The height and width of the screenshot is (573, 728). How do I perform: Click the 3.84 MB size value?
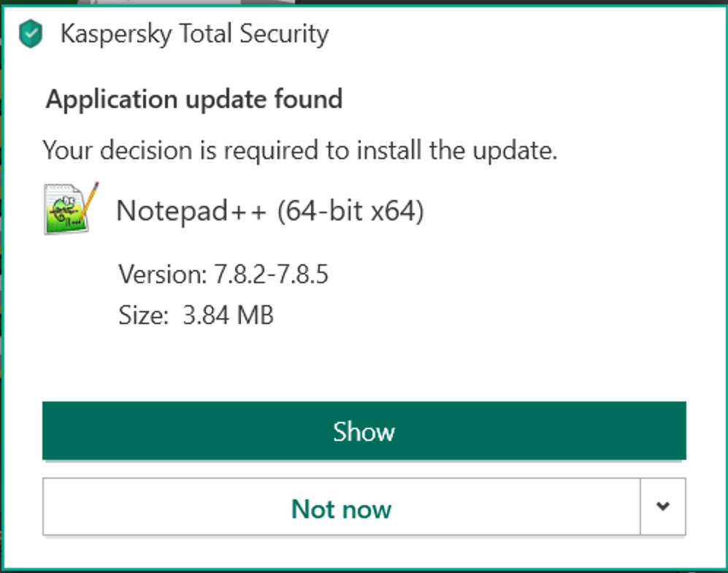point(227,316)
